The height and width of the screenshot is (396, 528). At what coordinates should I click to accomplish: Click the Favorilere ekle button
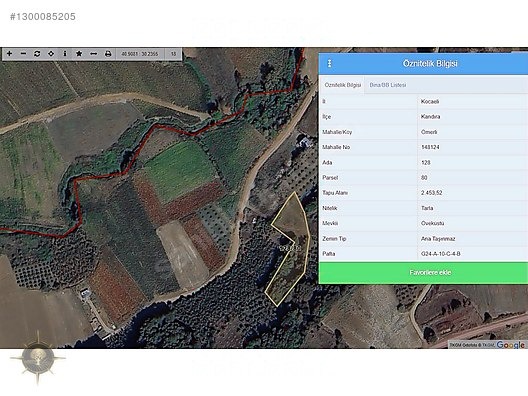[423, 272]
